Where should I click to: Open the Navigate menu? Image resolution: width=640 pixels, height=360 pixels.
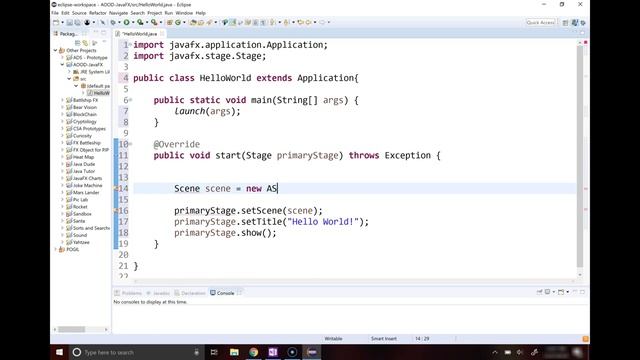(x=118, y=13)
